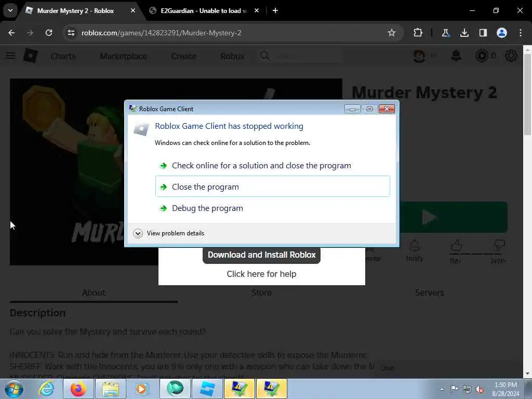532x399 pixels.
Task: Launch Internet Explorer from taskbar
Action: 46,389
